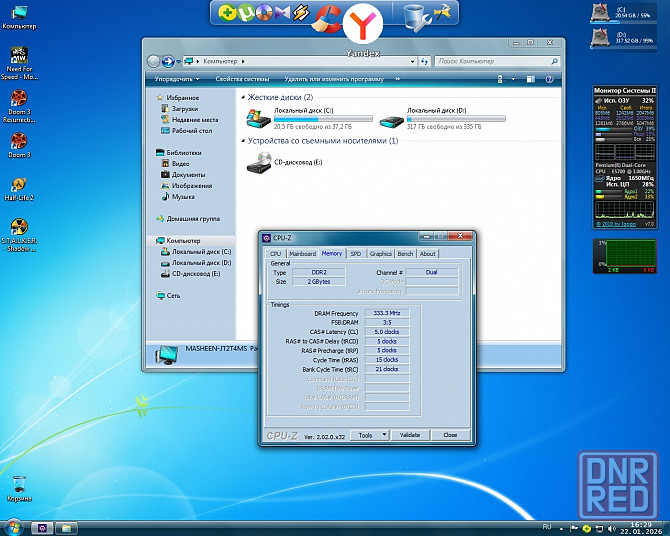Open the Упорядочить dropdown menu
The image size is (670, 536).
click(x=176, y=78)
